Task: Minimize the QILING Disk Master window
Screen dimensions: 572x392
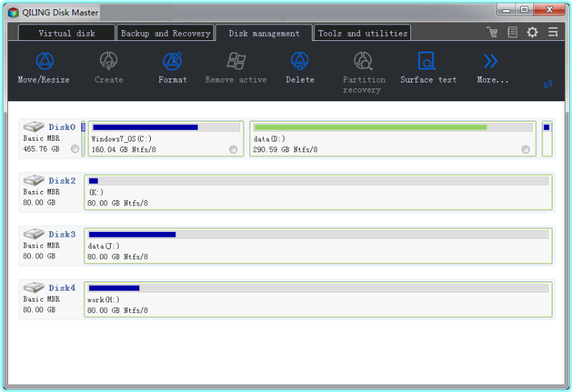Action: (506, 10)
